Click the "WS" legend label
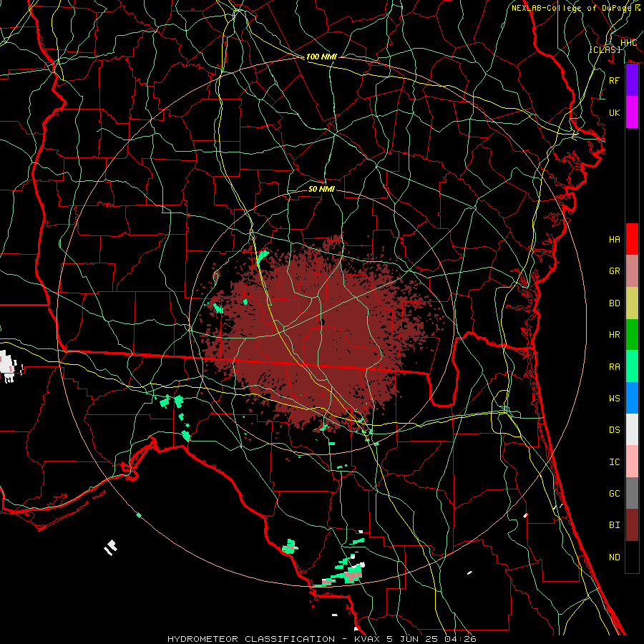 pos(615,399)
